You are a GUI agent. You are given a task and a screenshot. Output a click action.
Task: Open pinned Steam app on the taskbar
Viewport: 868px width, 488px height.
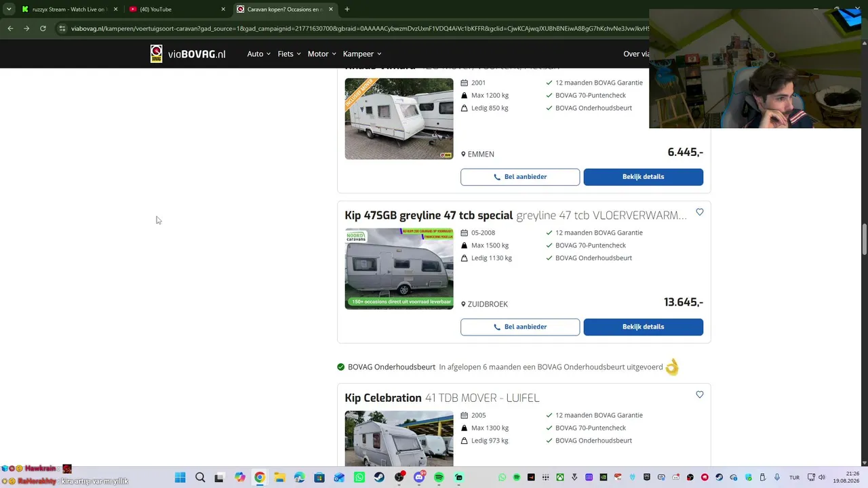pyautogui.click(x=379, y=477)
